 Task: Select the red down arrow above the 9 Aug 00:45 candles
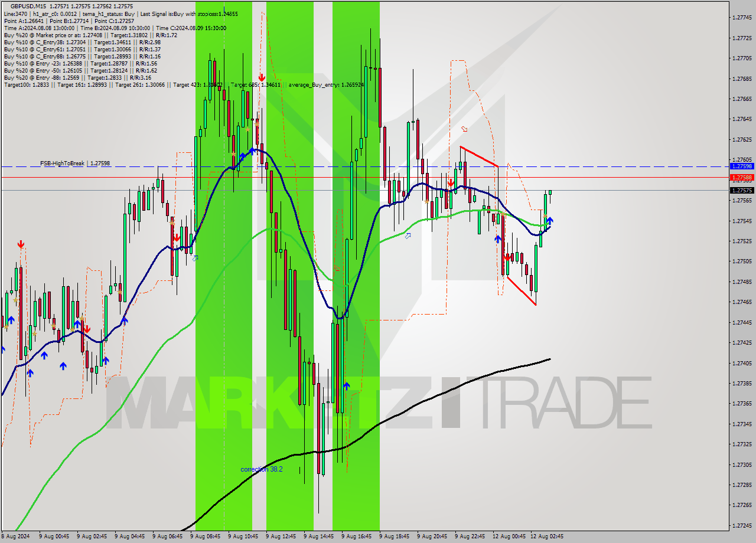tap(21, 244)
